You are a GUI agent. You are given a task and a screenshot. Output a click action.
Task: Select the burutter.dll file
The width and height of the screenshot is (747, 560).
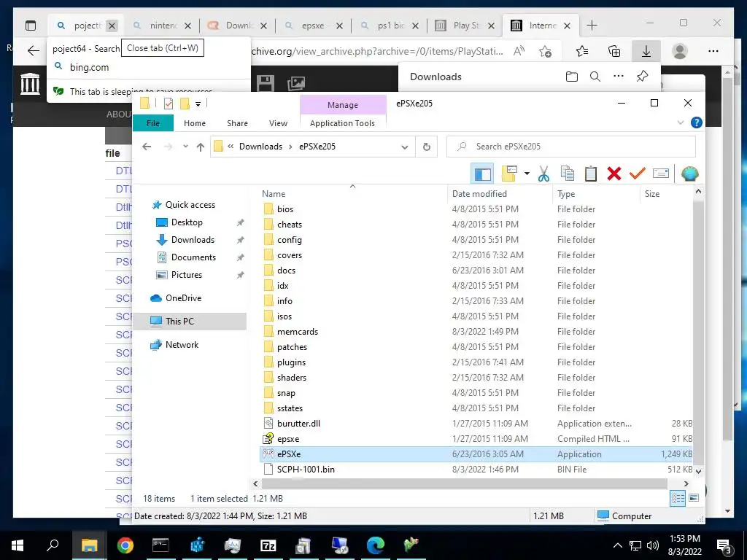(x=298, y=424)
